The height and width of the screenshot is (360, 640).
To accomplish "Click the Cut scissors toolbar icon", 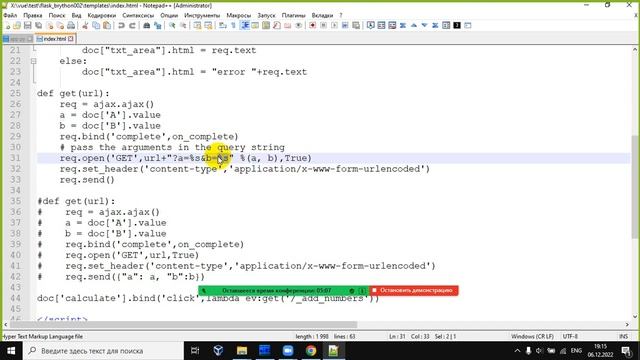I will coord(85,25).
